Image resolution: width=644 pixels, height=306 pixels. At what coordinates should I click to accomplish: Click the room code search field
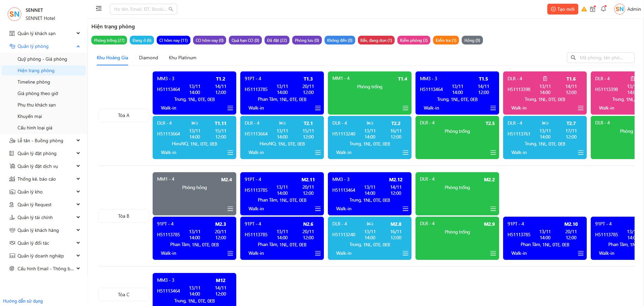(605, 58)
